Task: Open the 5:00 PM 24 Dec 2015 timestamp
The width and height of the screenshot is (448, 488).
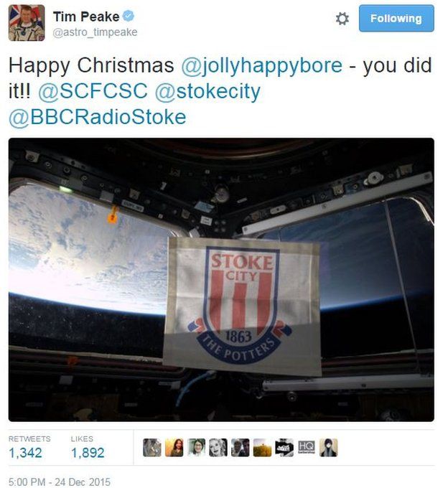Action: pyautogui.click(x=60, y=482)
